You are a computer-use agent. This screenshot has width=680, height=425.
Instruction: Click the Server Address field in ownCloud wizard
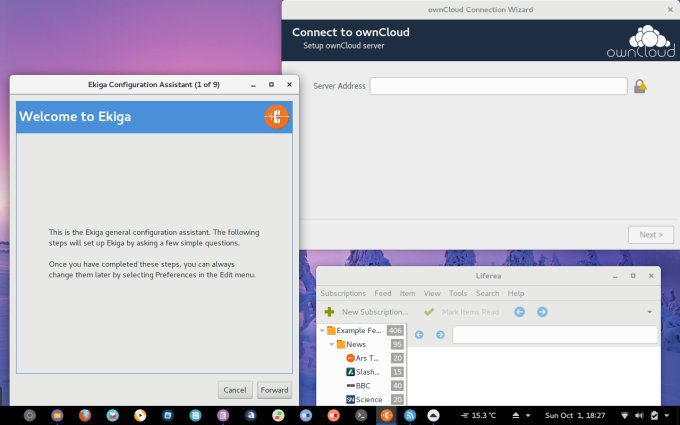click(x=498, y=86)
